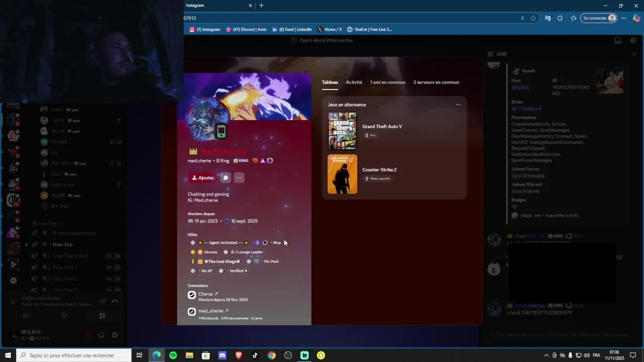Open the favorites list icon

click(574, 18)
